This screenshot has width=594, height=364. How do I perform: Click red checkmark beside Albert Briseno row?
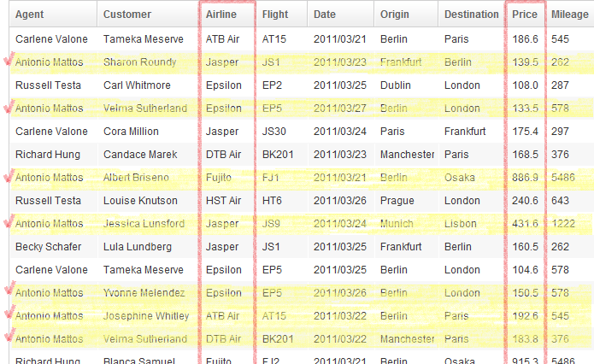9,175
